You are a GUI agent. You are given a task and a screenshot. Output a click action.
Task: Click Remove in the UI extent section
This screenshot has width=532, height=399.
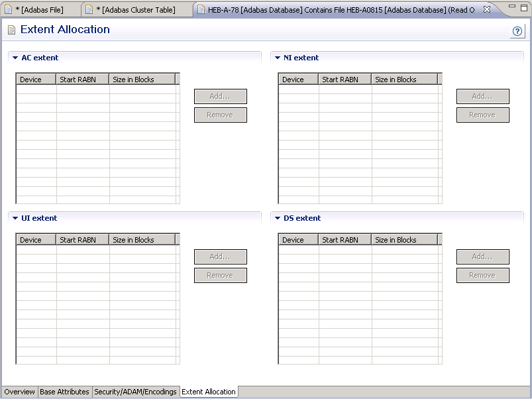coord(220,275)
